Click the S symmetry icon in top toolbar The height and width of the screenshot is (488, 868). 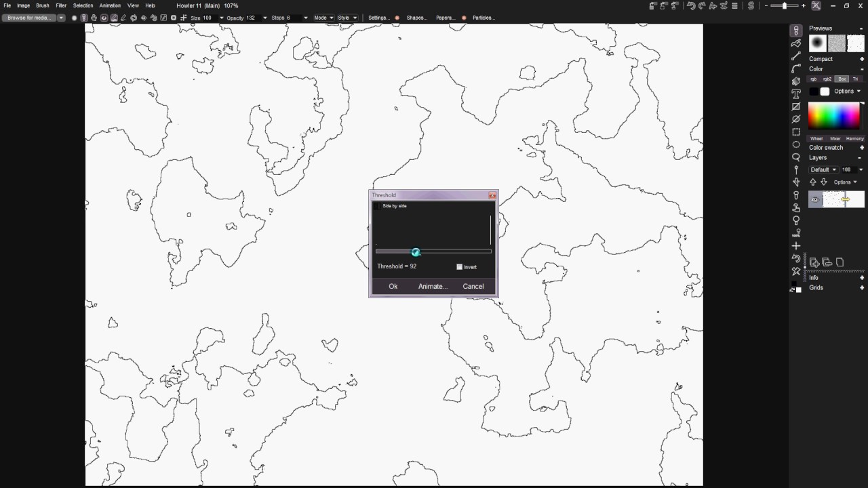(x=751, y=5)
